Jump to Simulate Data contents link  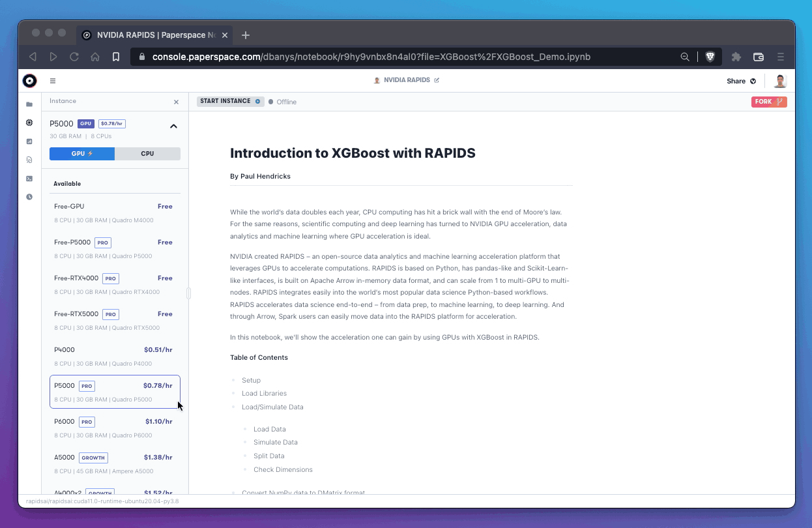pyautogui.click(x=276, y=442)
